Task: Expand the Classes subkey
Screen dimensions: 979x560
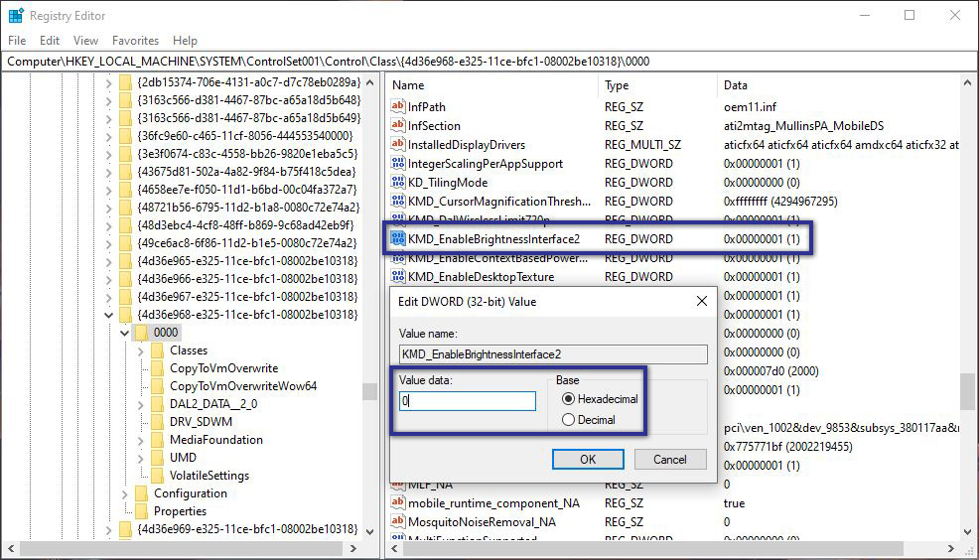Action: (140, 350)
